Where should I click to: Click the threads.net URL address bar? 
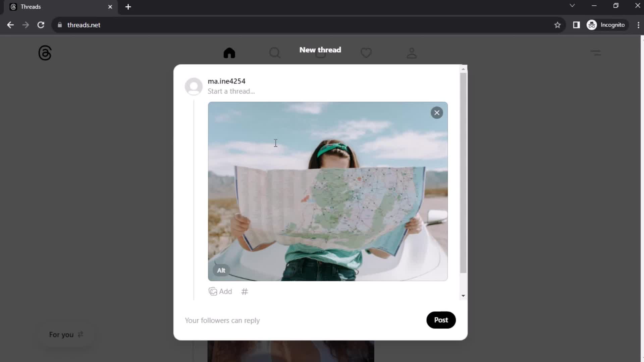point(84,25)
